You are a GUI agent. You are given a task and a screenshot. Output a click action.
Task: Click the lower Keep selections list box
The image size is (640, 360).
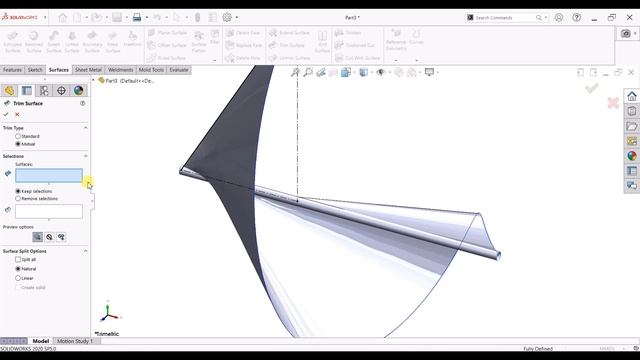[49, 211]
